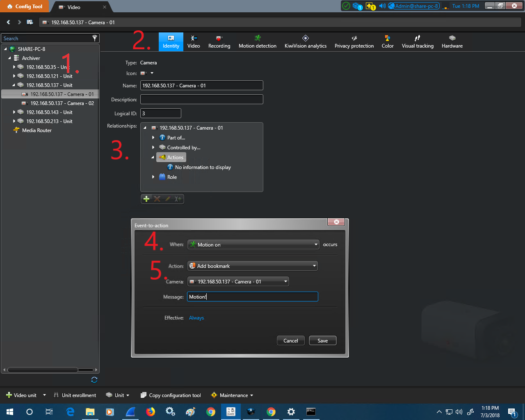
Task: Click the green plus add relationship icon
Action: click(146, 199)
